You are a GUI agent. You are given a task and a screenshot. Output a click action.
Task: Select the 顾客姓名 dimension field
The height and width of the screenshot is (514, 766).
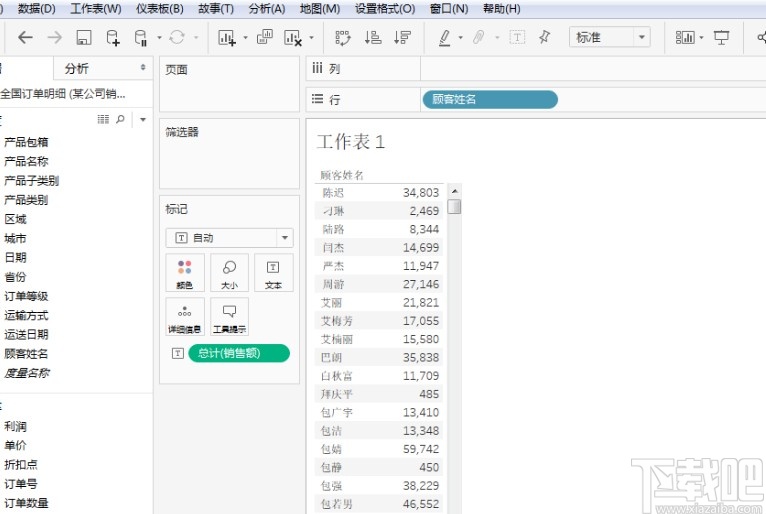[x=26, y=354]
